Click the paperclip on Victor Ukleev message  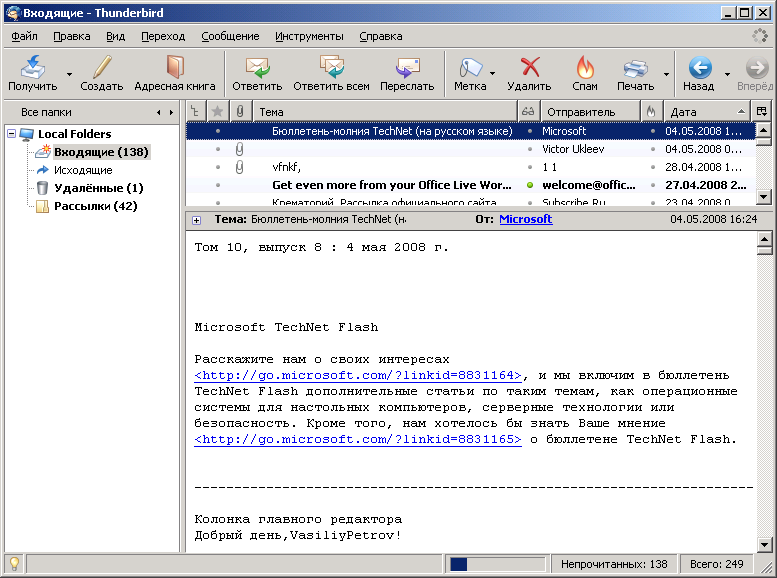tap(240, 149)
